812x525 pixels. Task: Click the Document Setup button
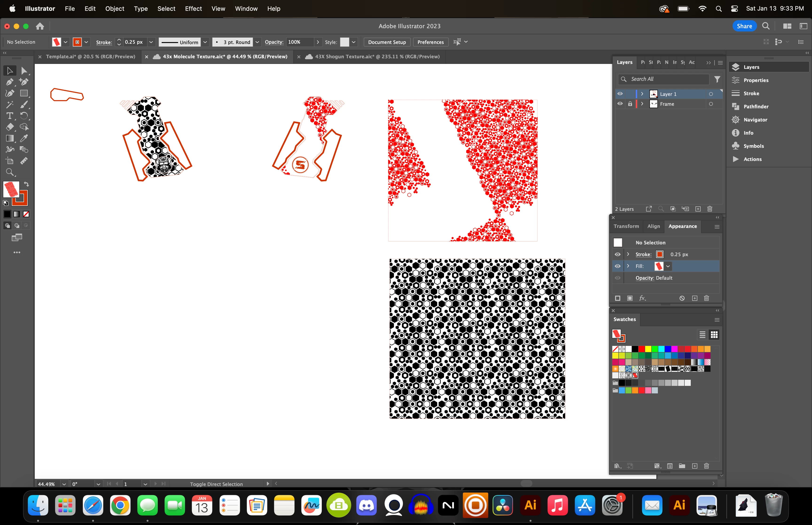point(387,42)
